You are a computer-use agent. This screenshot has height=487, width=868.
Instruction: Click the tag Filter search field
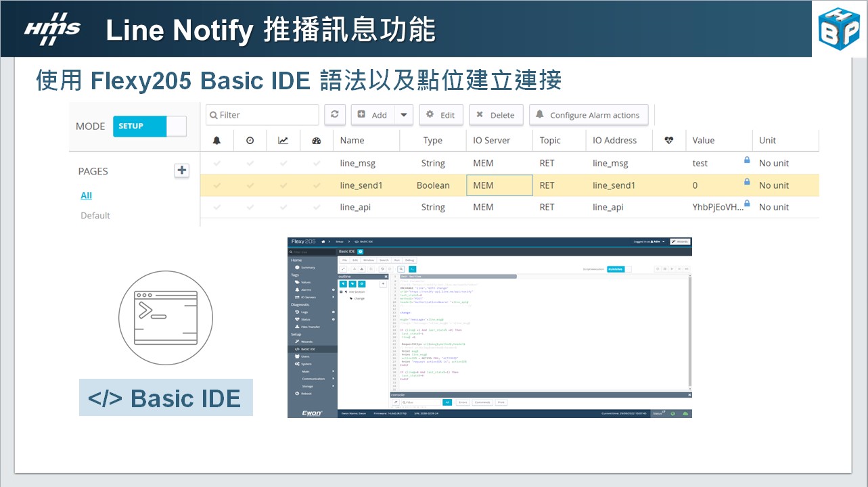tap(262, 115)
